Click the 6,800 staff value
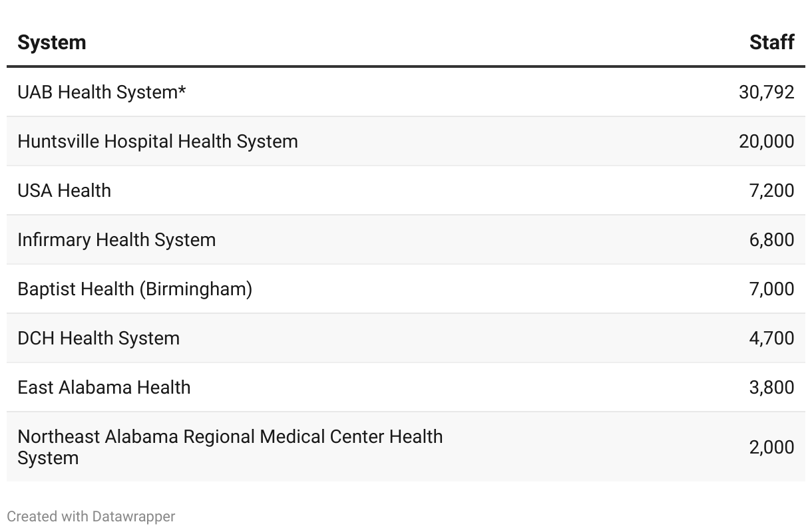812x532 pixels. (x=771, y=239)
